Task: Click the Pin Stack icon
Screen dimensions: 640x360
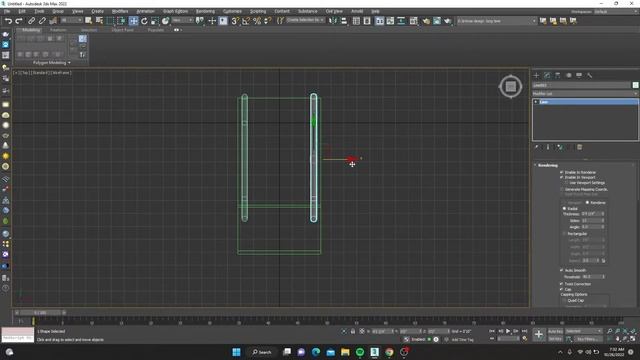Action: tap(536, 147)
